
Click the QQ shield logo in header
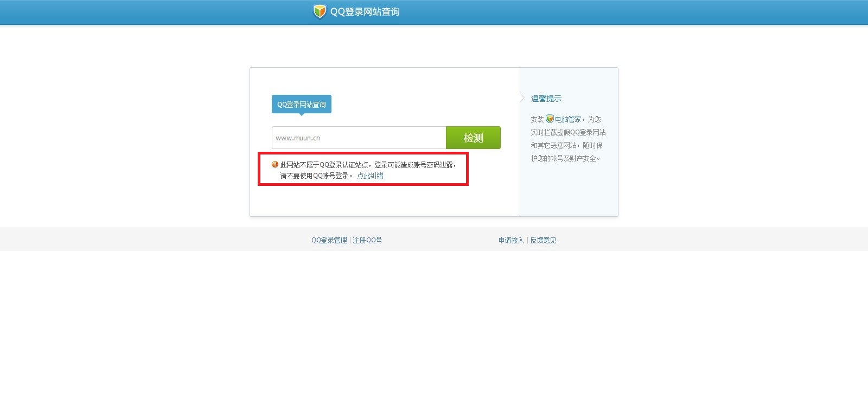click(320, 11)
